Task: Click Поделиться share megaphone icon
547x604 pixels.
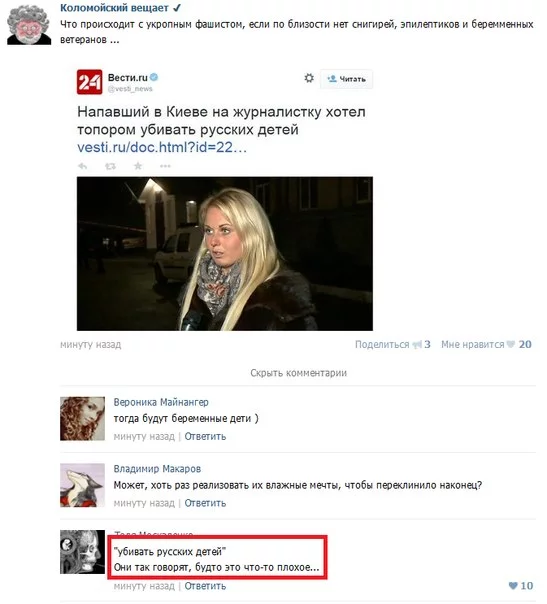Action: tap(417, 345)
